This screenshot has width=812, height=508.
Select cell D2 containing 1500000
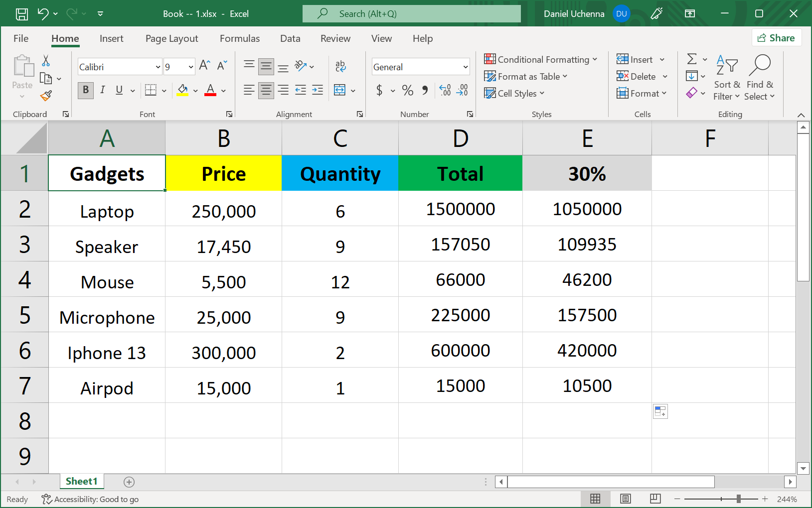tap(460, 209)
